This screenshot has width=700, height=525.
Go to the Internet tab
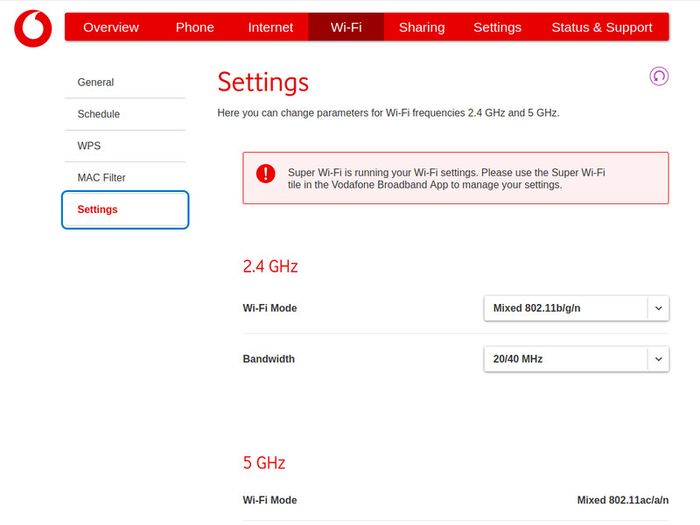[271, 27]
